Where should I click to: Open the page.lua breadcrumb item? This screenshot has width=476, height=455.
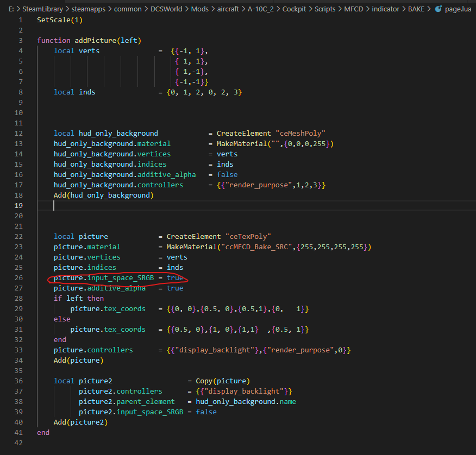click(458, 9)
